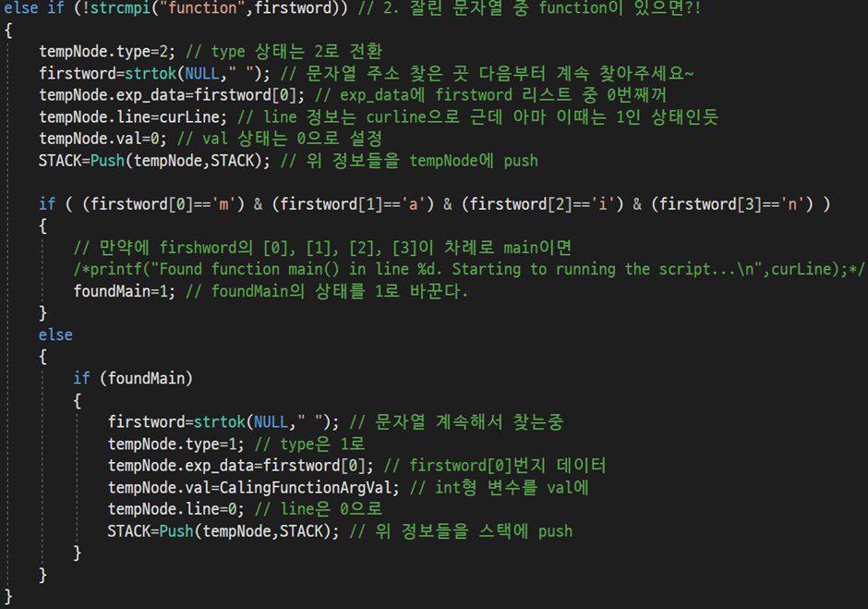Click the tempNode.val=0; statement

tap(102, 139)
